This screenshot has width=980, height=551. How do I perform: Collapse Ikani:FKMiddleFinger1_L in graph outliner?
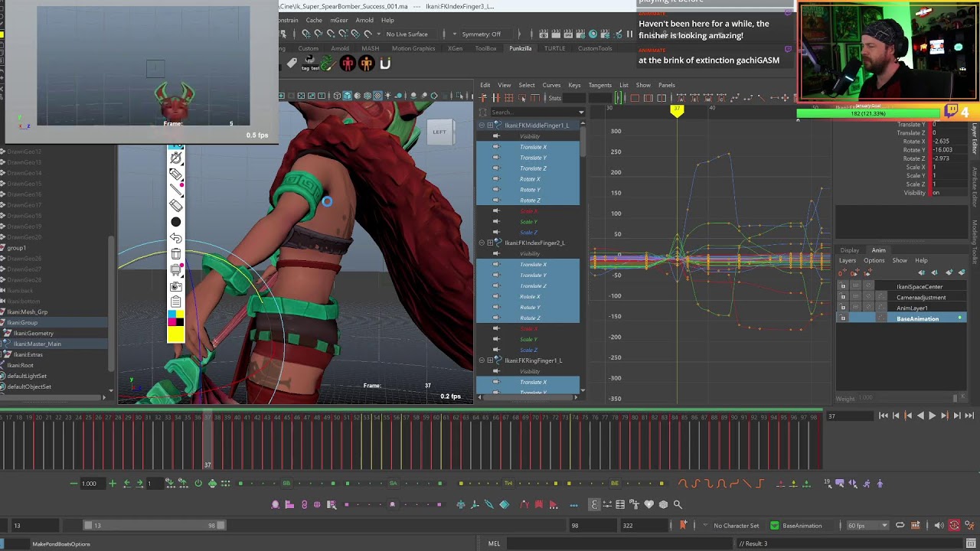(482, 126)
